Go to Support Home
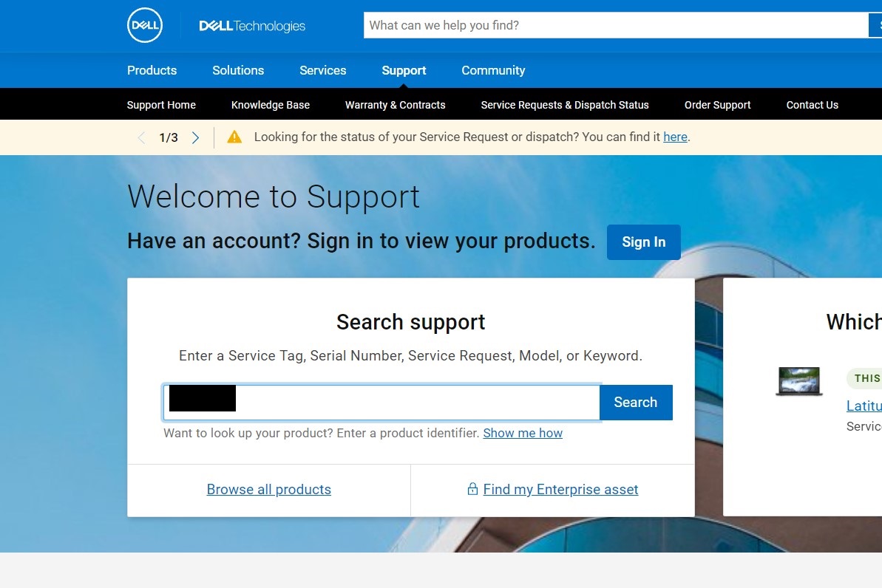This screenshot has height=588, width=882. point(161,105)
